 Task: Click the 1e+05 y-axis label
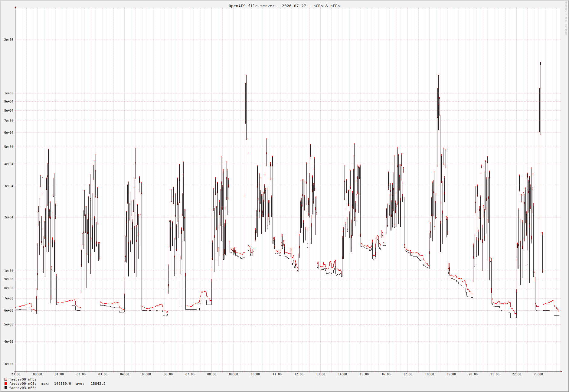coord(9,93)
